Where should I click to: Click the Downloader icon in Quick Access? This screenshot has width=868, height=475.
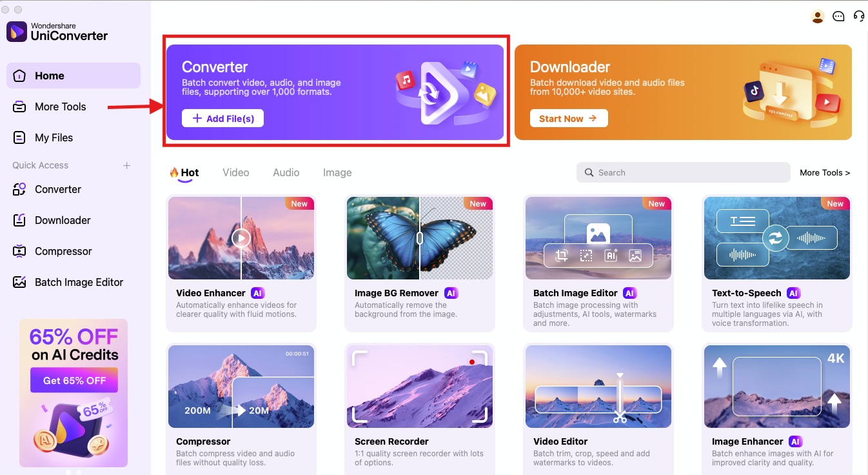tap(19, 220)
